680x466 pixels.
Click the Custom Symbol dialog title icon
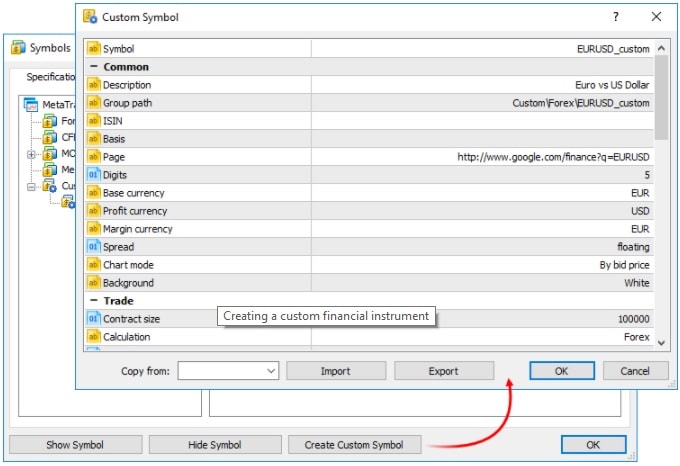(90, 17)
